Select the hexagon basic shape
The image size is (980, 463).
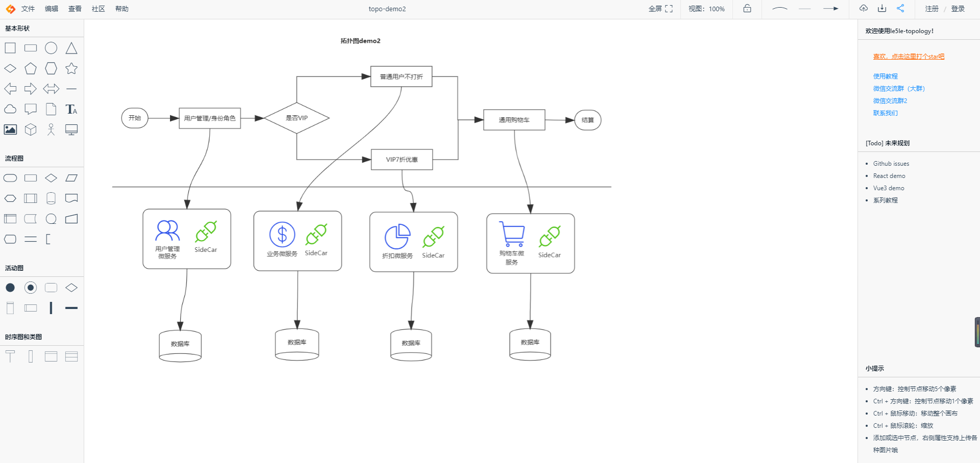pyautogui.click(x=51, y=68)
